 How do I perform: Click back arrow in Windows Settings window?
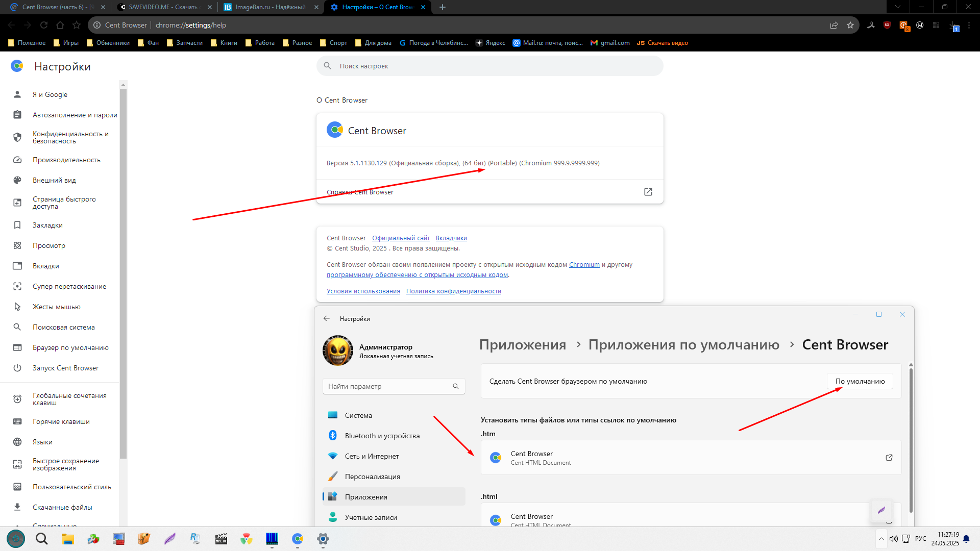[x=327, y=318]
